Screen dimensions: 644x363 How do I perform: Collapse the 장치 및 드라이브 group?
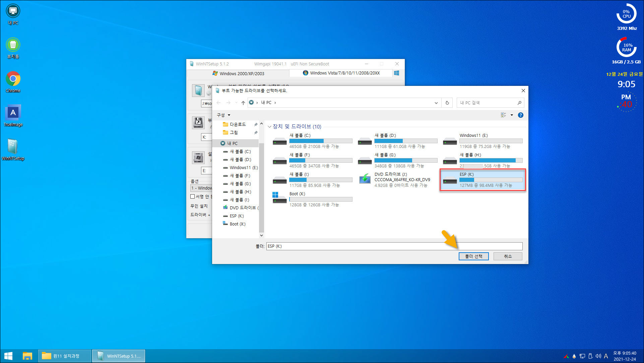coord(269,127)
